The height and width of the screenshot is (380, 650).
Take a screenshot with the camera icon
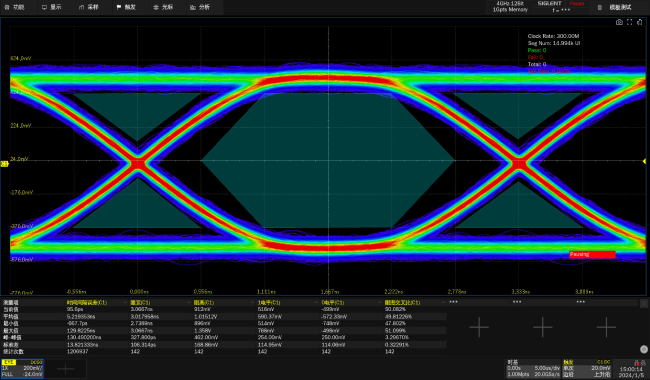tap(619, 22)
